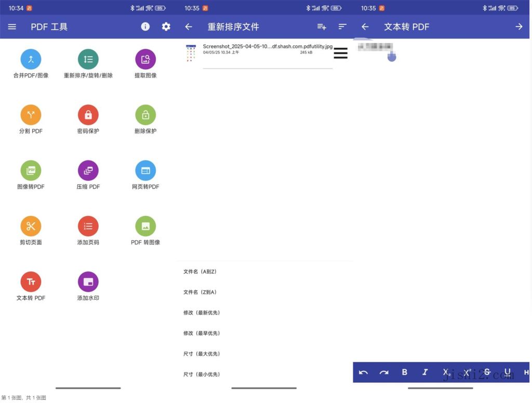The height and width of the screenshot is (403, 532).
Task: Sort by 修改（最新优先）
Action: (x=202, y=313)
